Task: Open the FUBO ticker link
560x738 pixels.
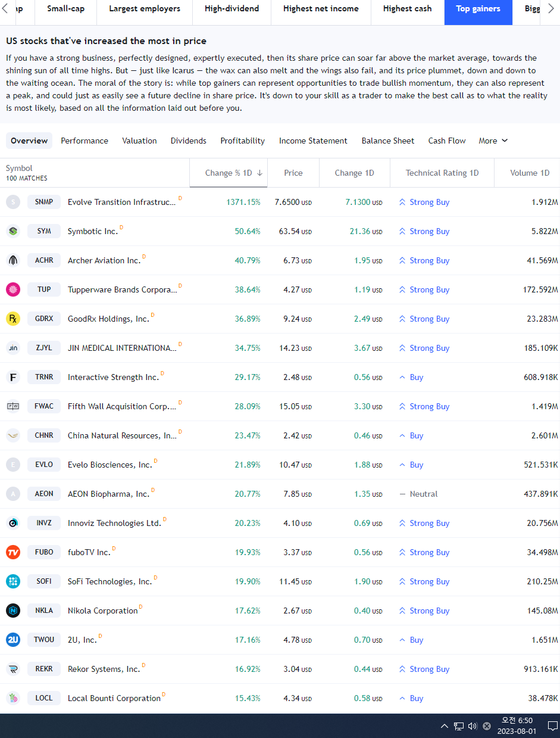Action: click(x=44, y=552)
